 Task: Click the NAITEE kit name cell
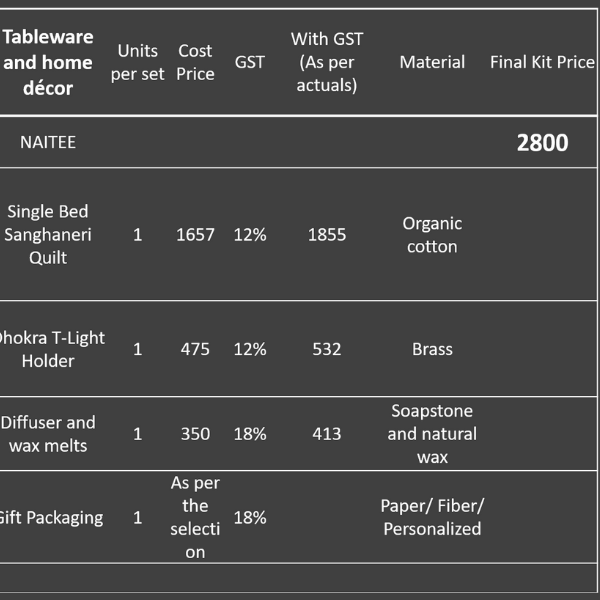pyautogui.click(x=48, y=142)
